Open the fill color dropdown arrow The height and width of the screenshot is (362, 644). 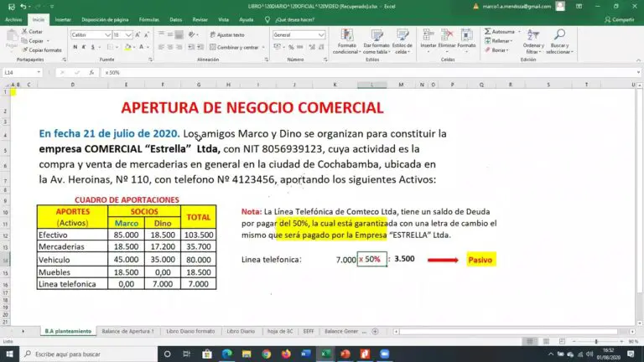point(134,48)
